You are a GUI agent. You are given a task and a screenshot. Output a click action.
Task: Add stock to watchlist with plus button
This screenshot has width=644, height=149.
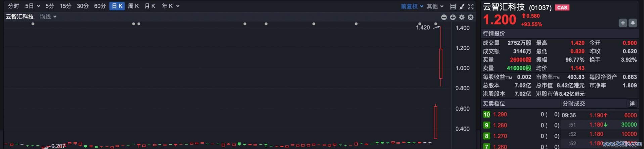coord(623,23)
